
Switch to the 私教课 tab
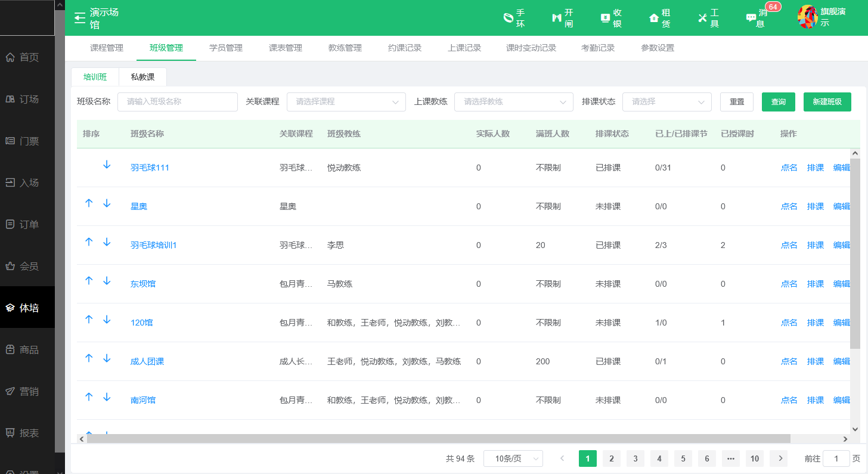click(x=144, y=77)
